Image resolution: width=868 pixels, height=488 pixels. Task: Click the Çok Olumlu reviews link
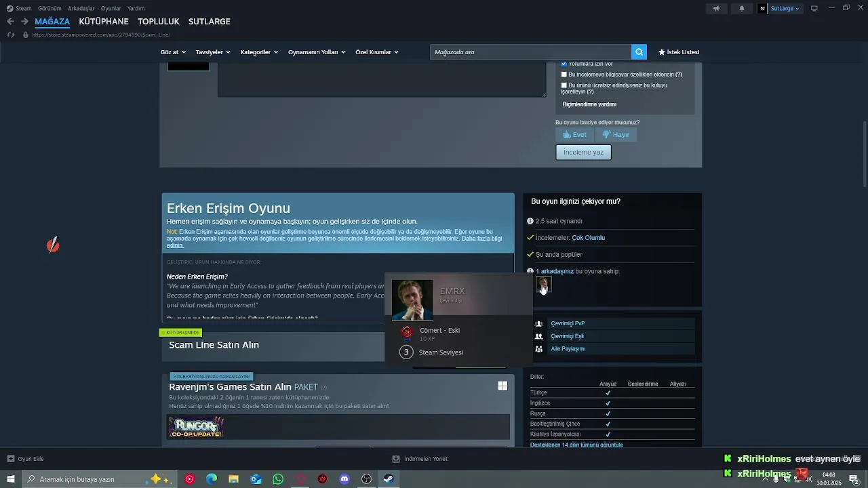588,238
